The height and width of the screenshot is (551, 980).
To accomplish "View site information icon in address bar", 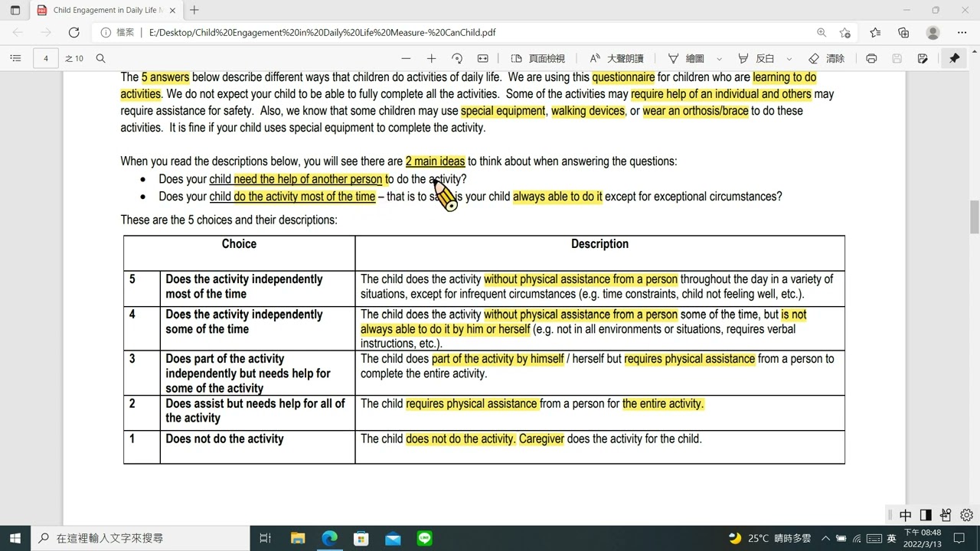I will [x=106, y=33].
